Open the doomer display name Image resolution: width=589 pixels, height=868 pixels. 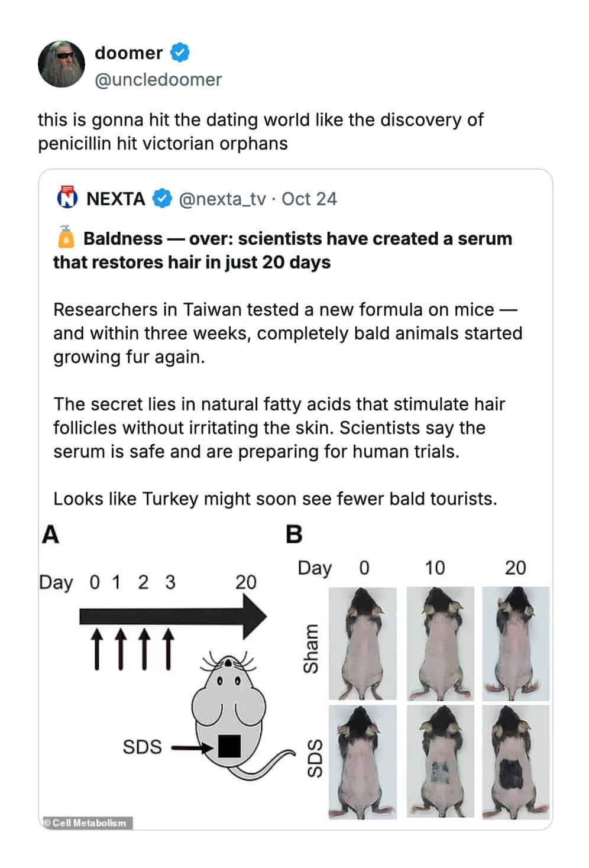tap(128, 53)
